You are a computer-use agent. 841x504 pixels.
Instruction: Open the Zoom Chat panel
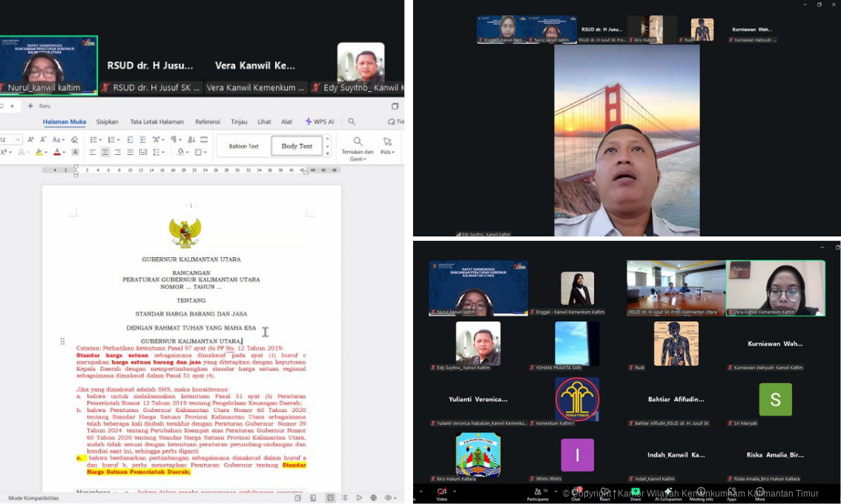[575, 492]
